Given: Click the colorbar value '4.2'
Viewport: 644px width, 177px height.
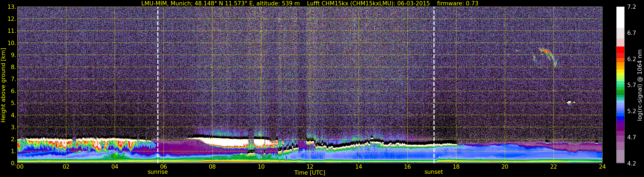Looking at the screenshot, I should click(632, 163).
